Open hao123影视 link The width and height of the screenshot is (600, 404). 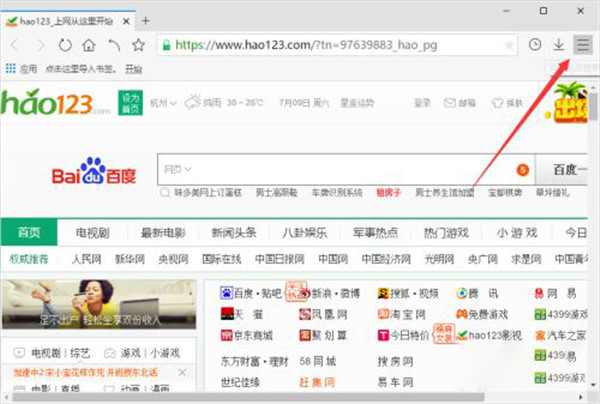tap(489, 336)
